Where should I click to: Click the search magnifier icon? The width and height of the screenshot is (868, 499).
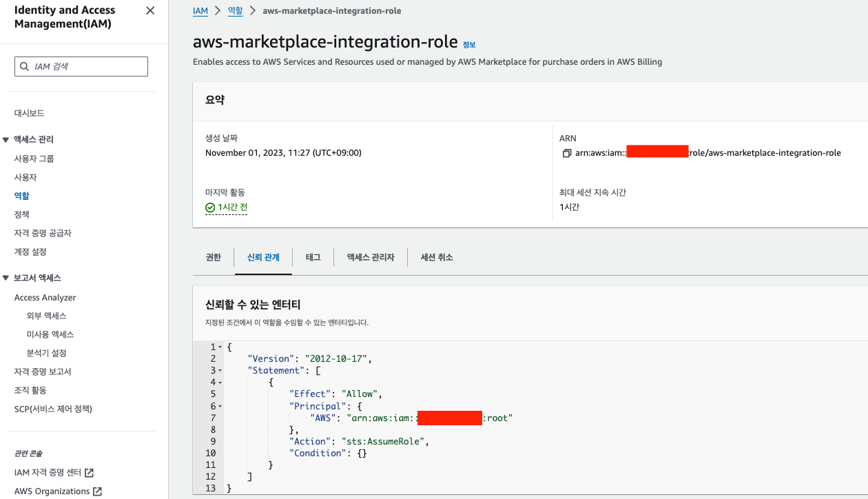pyautogui.click(x=25, y=67)
